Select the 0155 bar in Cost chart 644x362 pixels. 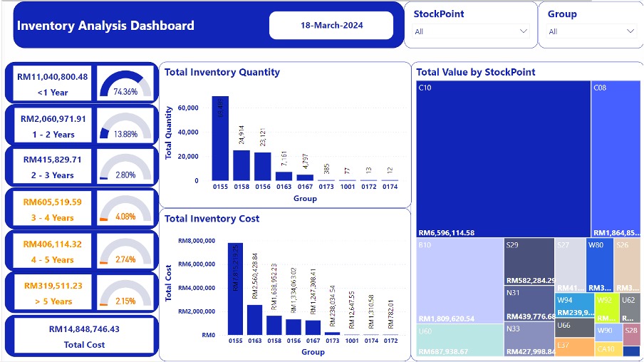pos(235,289)
